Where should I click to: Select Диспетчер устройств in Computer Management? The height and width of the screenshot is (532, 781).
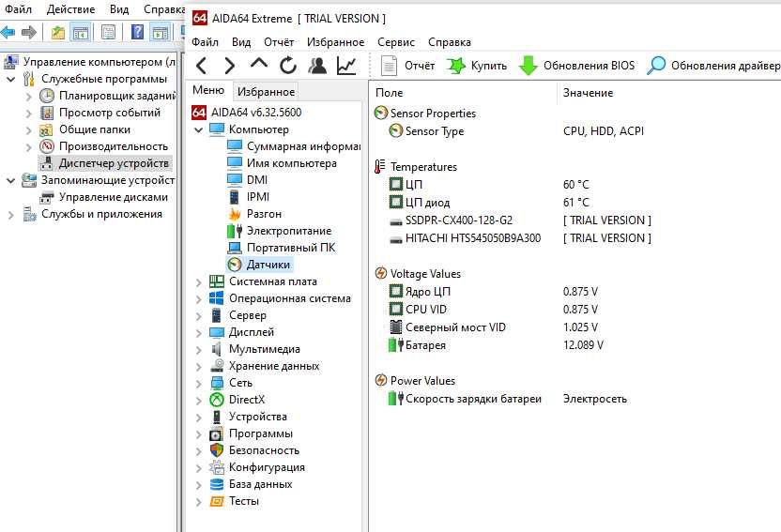[x=114, y=164]
